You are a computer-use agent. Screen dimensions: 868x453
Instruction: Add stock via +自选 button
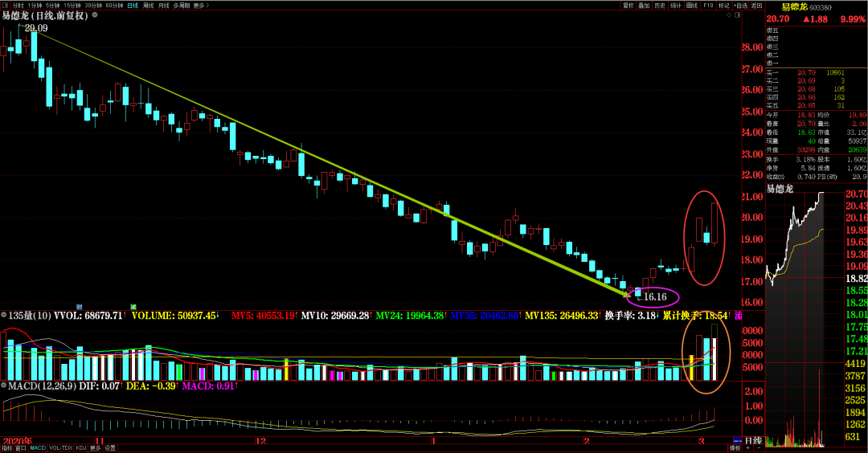click(x=741, y=5)
